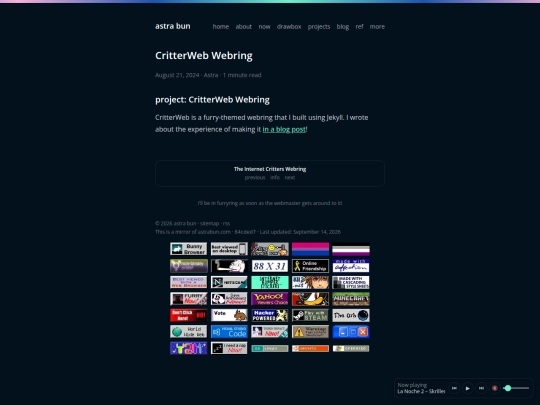Click the smiley face emoticon badge

pyautogui.click(x=270, y=249)
